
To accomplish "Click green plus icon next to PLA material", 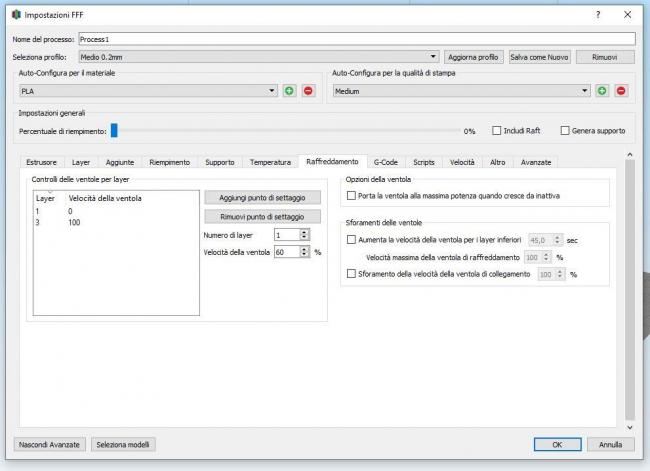I will tap(290, 91).
